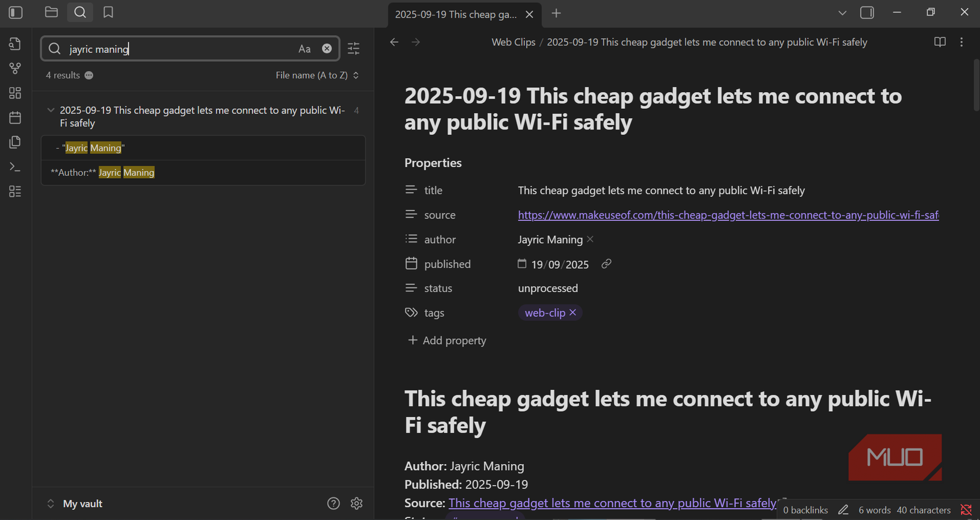Image resolution: width=980 pixels, height=520 pixels.
Task: Open the tab list dropdown chevron
Action: click(x=842, y=13)
